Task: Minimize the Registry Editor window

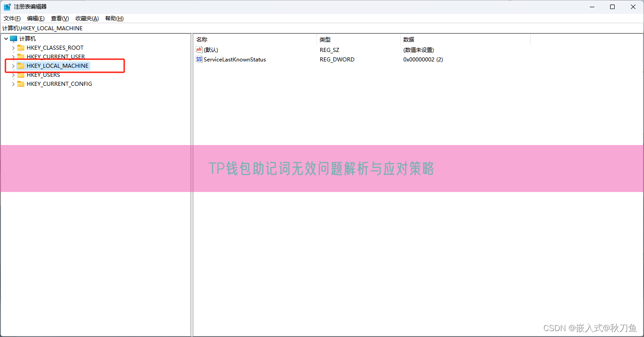Action: [592, 7]
